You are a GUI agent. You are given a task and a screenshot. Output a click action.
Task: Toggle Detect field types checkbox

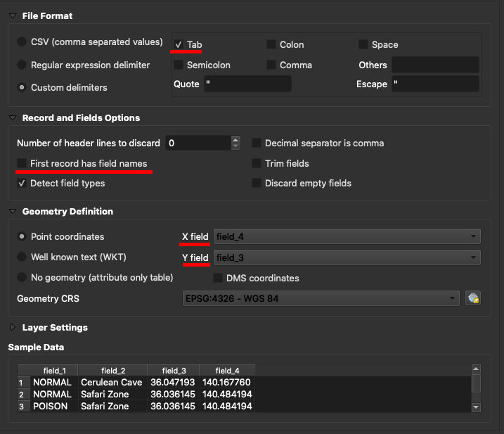(22, 183)
